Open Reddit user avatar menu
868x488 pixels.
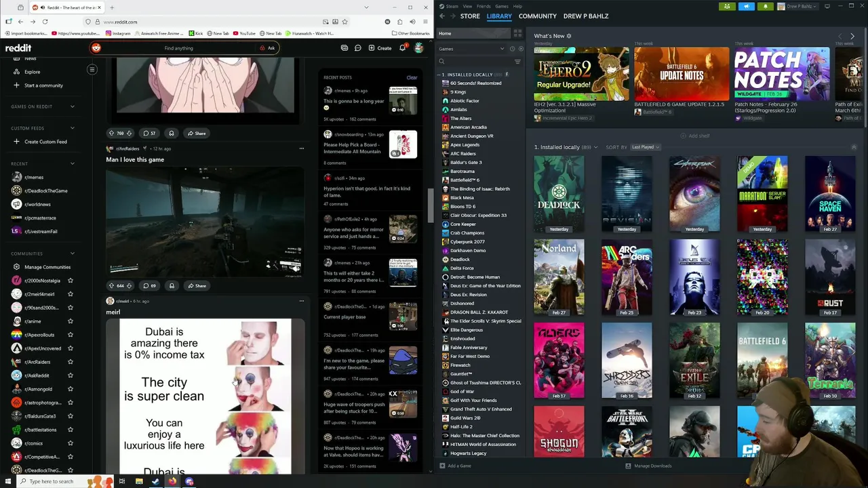(418, 48)
